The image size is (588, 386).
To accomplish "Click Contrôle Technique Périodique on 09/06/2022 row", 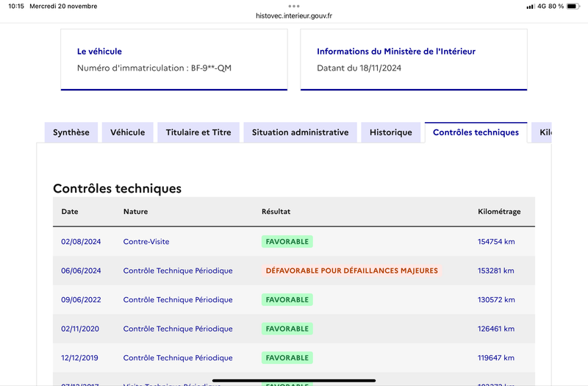I will [178, 300].
